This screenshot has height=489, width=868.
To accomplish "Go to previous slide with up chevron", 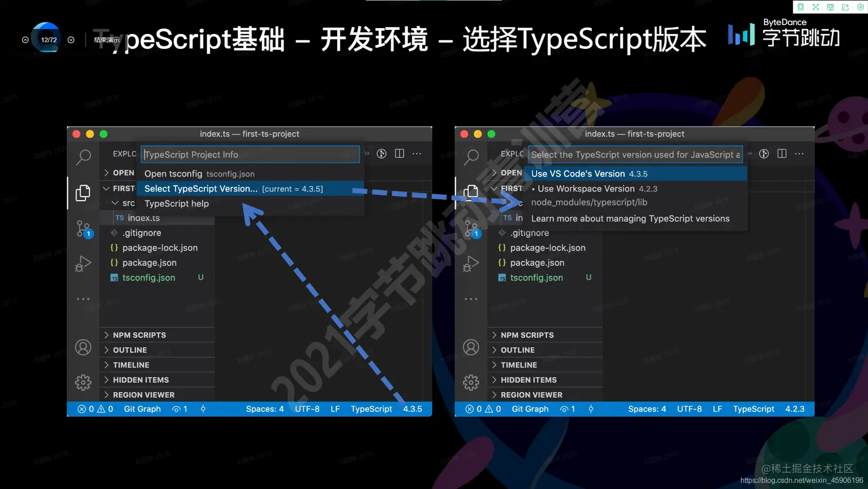I will tap(25, 40).
